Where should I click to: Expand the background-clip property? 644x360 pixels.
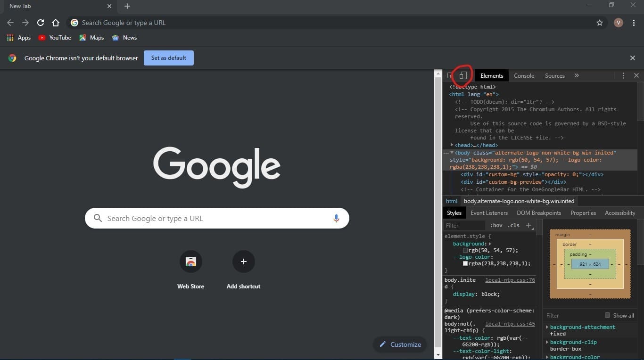point(547,342)
